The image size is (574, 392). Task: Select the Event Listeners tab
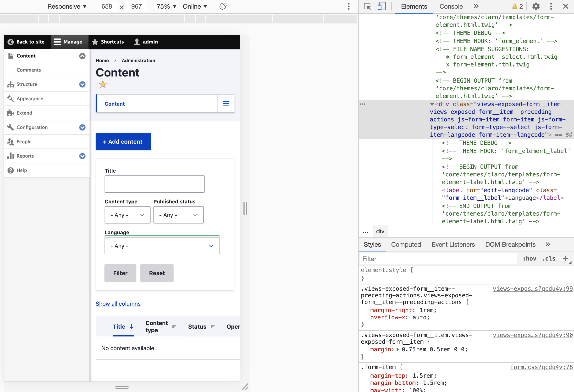click(x=453, y=244)
